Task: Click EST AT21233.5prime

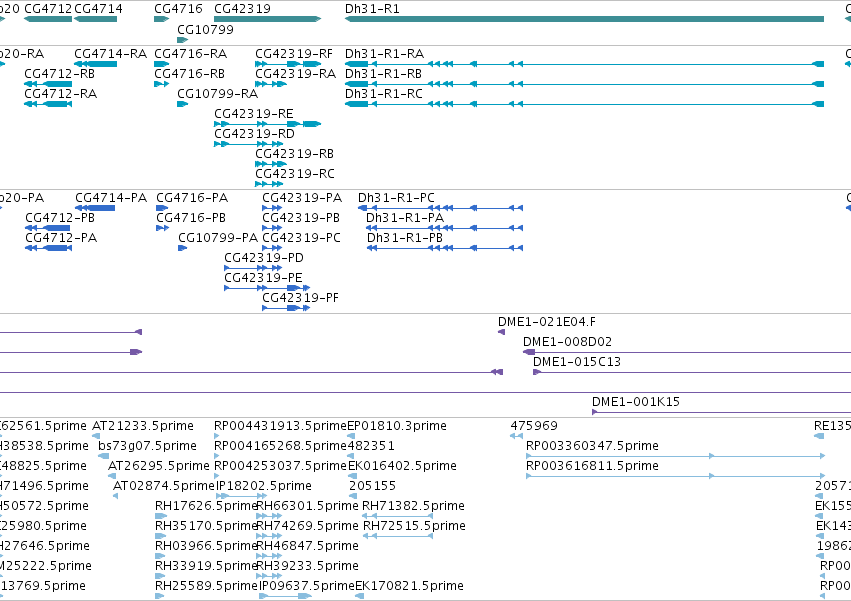Action: (x=96, y=436)
